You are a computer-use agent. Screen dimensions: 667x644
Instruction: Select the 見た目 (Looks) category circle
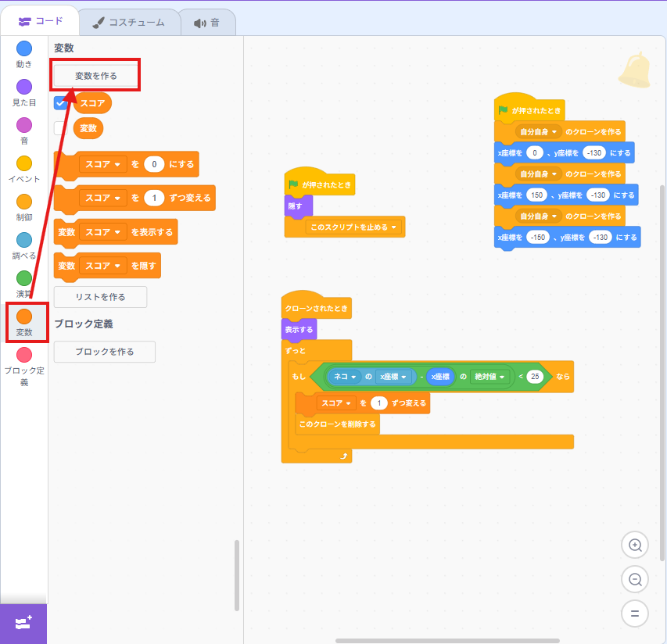point(24,88)
